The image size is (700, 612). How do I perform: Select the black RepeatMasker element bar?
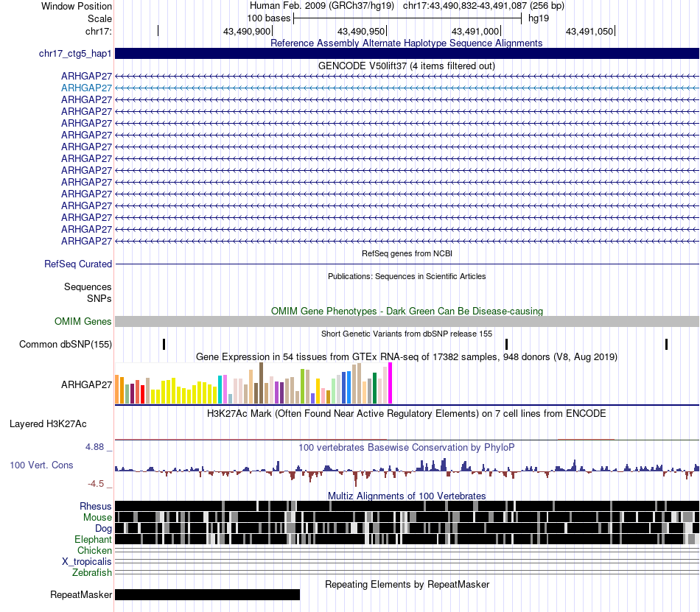coord(208,594)
